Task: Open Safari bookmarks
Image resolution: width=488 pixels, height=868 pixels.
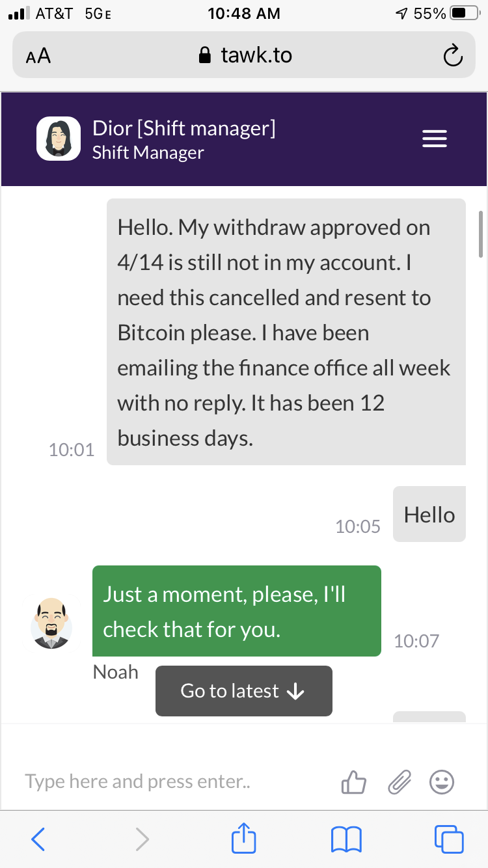Action: coord(346,839)
